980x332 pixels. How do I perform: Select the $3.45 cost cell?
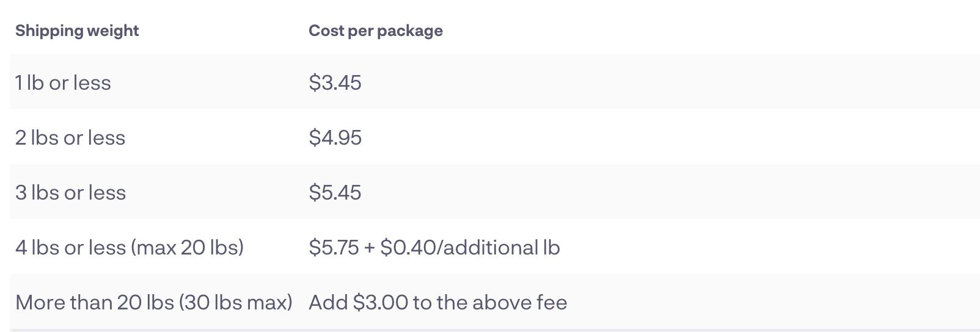(335, 82)
